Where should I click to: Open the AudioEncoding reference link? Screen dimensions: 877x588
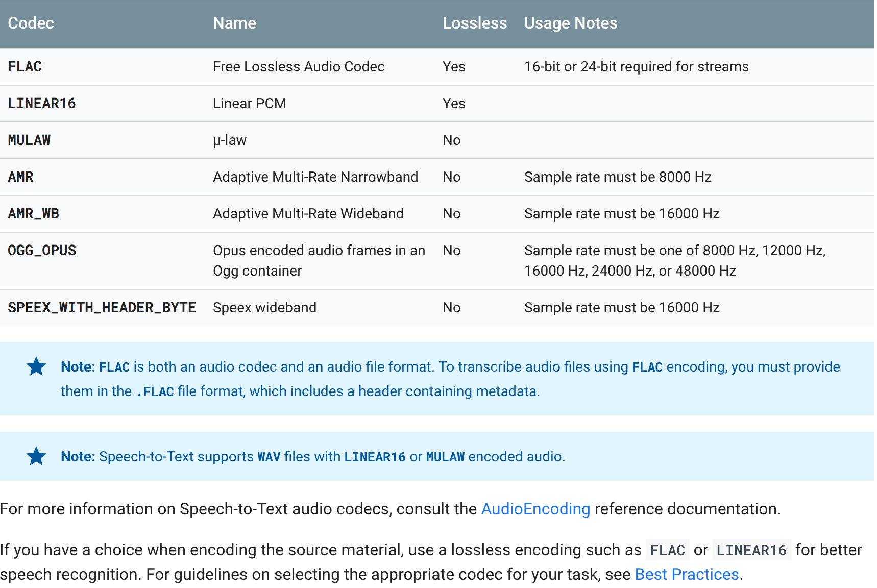[535, 509]
